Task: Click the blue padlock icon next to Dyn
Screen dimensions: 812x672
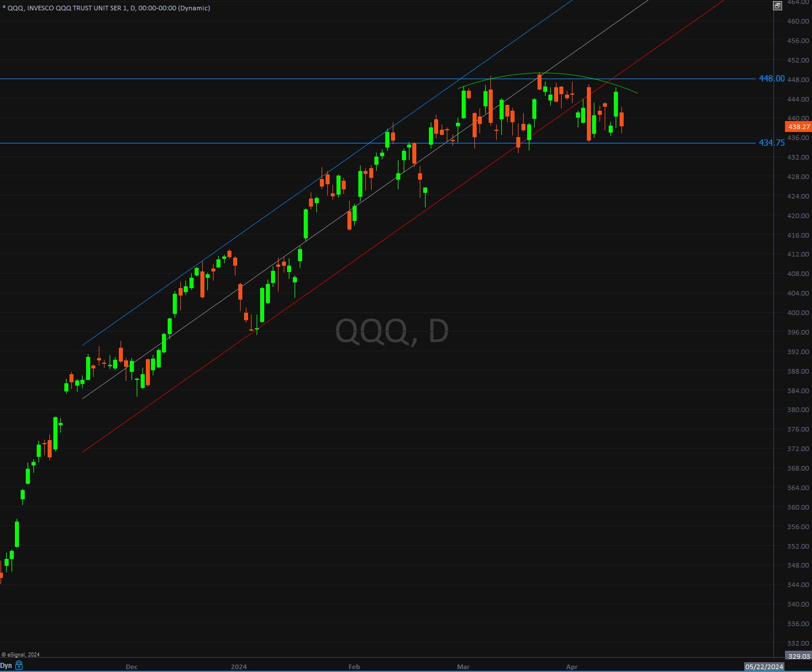Action: click(x=19, y=665)
